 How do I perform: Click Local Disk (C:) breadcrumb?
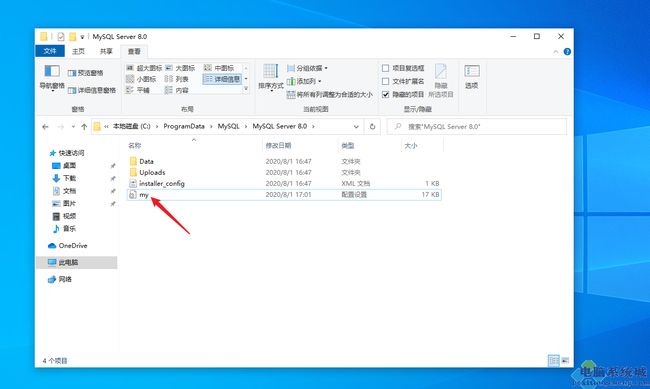point(131,126)
